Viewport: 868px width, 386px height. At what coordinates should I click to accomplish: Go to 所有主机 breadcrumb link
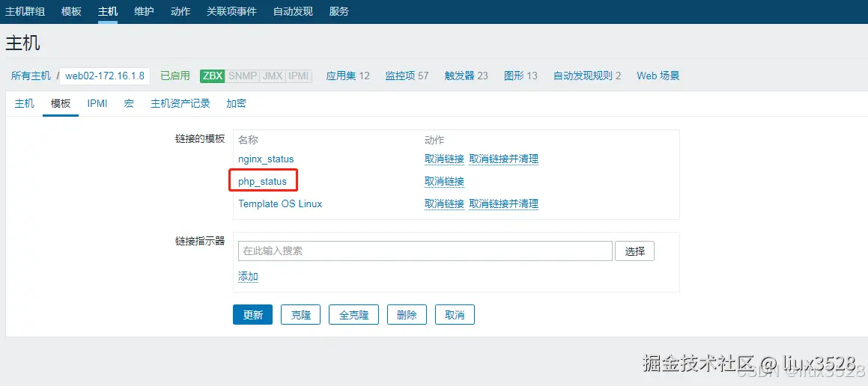(31, 76)
